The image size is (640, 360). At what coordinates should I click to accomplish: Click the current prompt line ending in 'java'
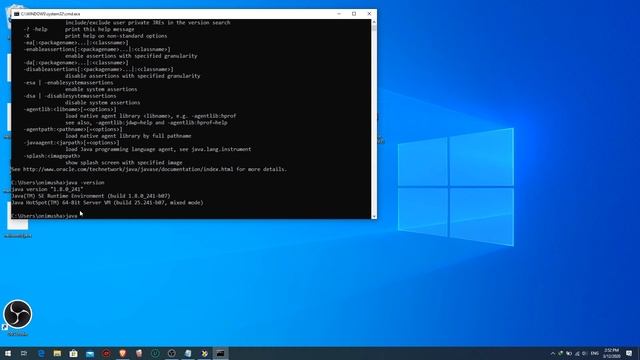coord(44,216)
